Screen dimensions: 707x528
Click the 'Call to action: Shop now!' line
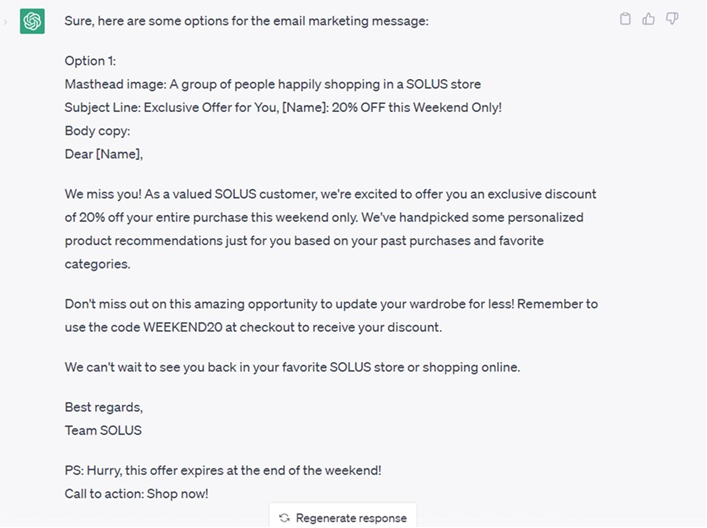click(136, 494)
